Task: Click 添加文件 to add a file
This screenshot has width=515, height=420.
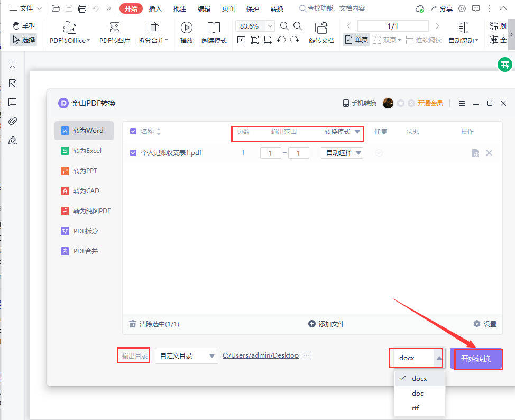Action: point(326,324)
